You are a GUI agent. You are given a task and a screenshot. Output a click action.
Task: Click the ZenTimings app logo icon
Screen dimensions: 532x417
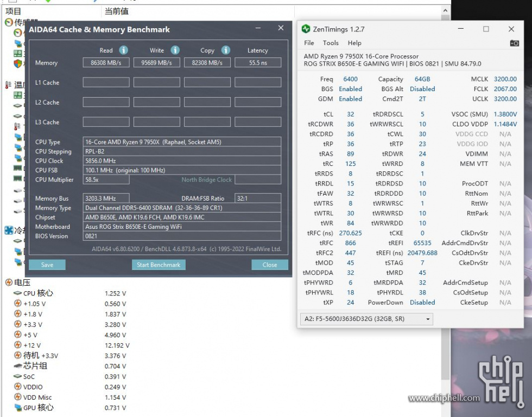point(306,29)
